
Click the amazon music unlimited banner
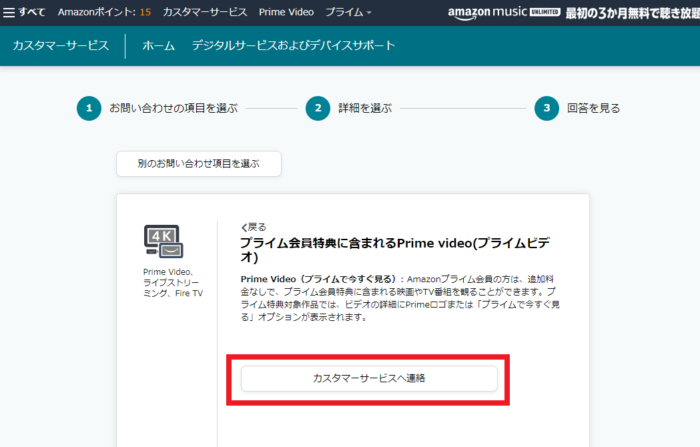click(x=574, y=13)
